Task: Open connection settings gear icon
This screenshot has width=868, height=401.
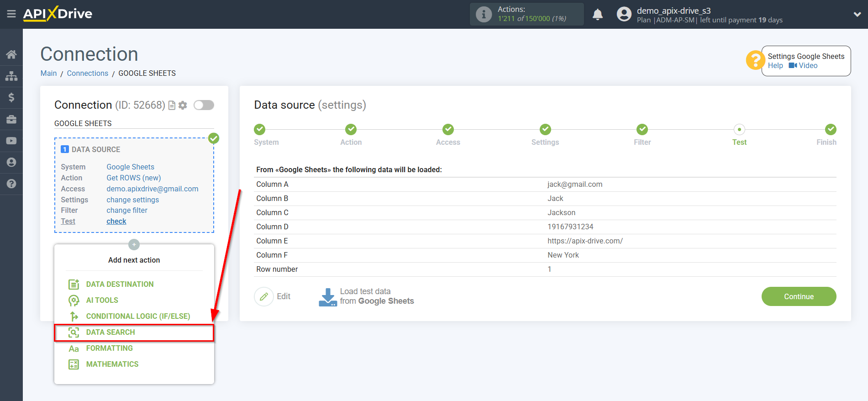Action: coord(183,106)
